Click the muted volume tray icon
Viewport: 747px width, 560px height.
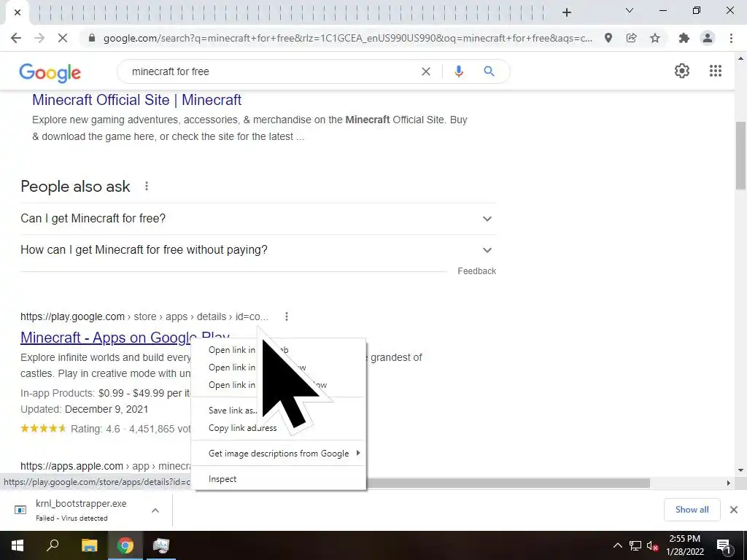(652, 545)
